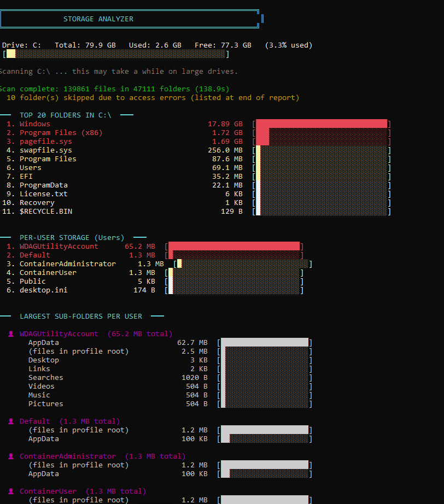Click '1. WDAGUtilityAccount' in per-user storage
444x504 pixels.
point(155,246)
